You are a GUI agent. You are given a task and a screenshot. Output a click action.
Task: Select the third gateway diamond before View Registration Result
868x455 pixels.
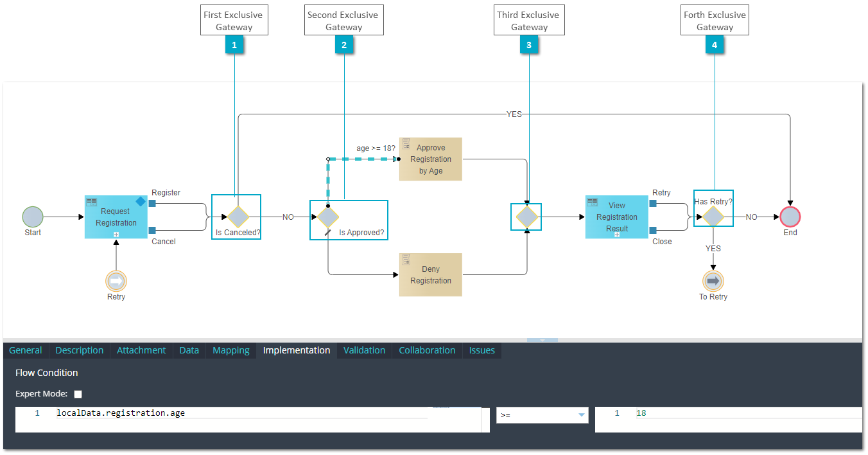(527, 217)
